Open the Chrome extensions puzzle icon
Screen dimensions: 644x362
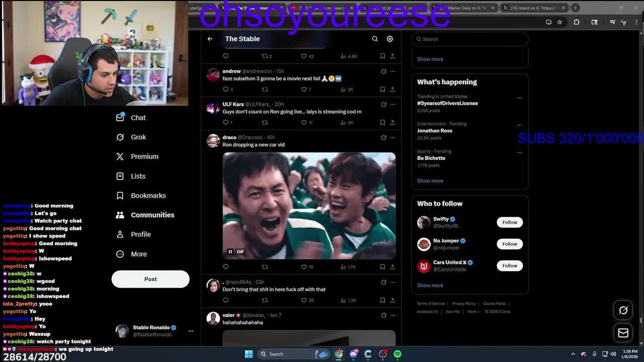[x=577, y=22]
